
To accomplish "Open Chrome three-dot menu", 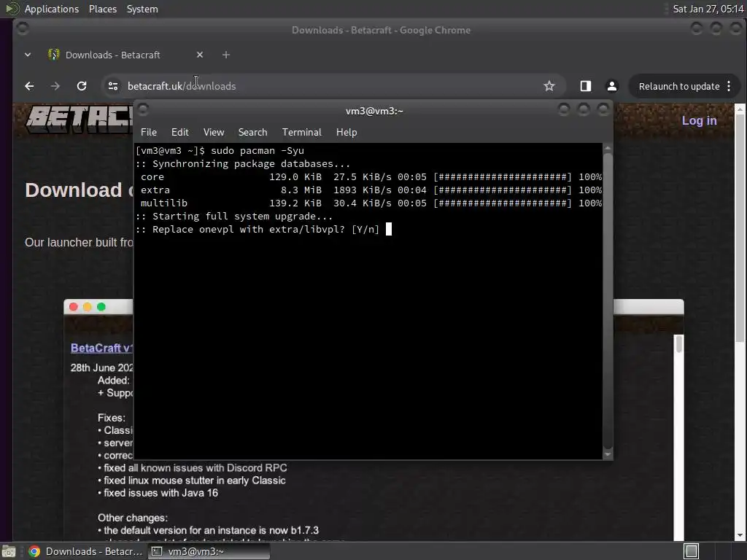I will click(x=729, y=86).
